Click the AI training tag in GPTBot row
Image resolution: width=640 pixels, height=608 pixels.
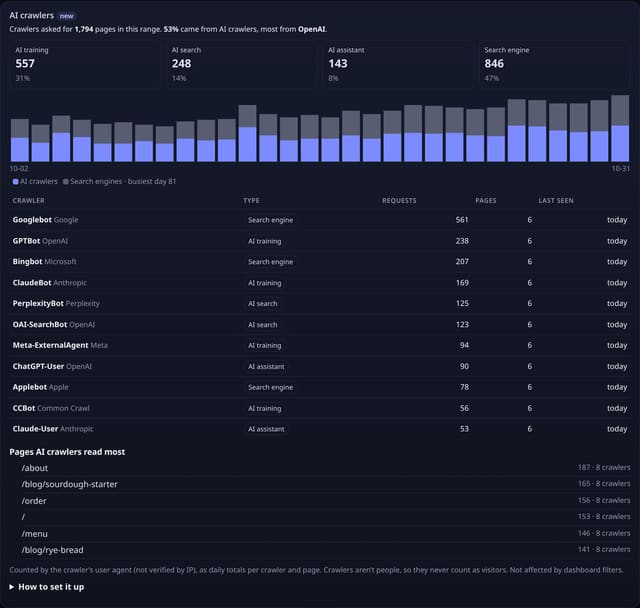point(264,241)
